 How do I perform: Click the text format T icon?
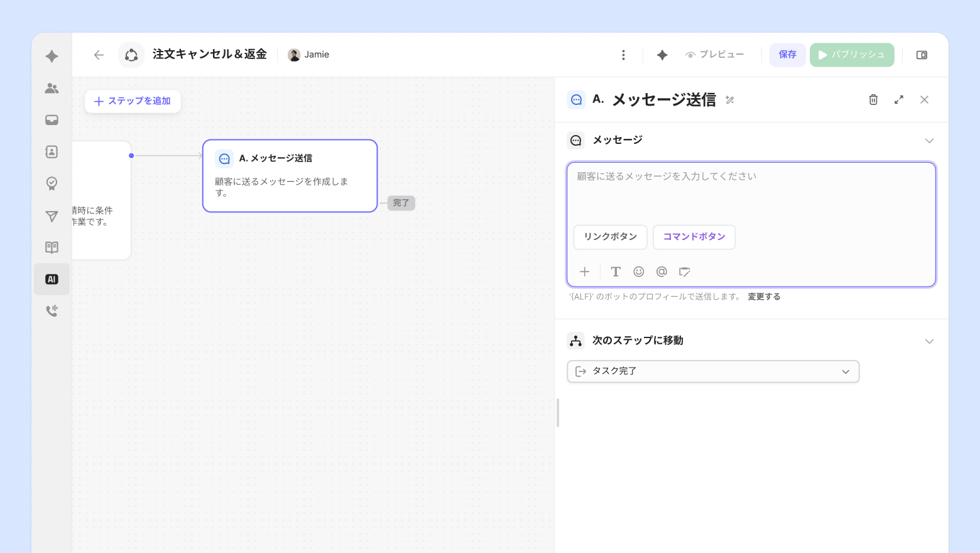[x=616, y=271]
